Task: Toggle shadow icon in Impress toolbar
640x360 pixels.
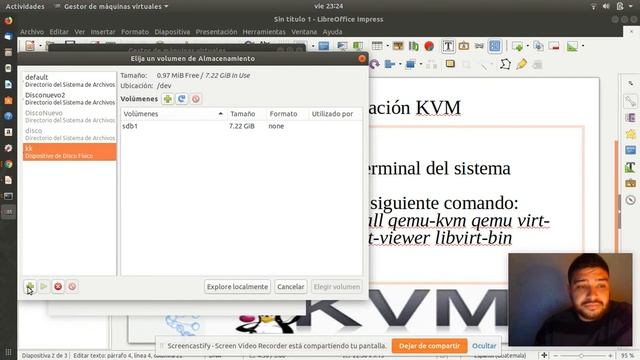Action: click(450, 64)
